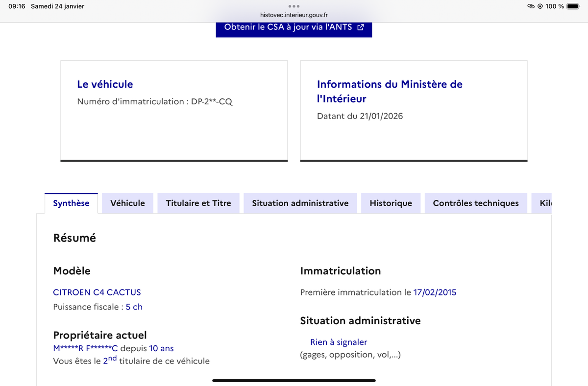Image resolution: width=588 pixels, height=386 pixels.
Task: Click the horizontal scrollbar below the Résumé content
Action: tap(294, 380)
